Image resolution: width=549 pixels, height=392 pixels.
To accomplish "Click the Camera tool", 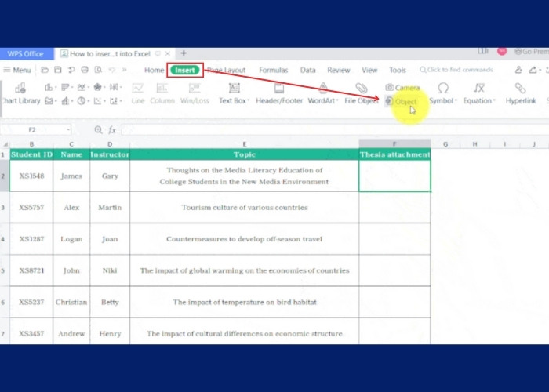I will click(x=402, y=88).
